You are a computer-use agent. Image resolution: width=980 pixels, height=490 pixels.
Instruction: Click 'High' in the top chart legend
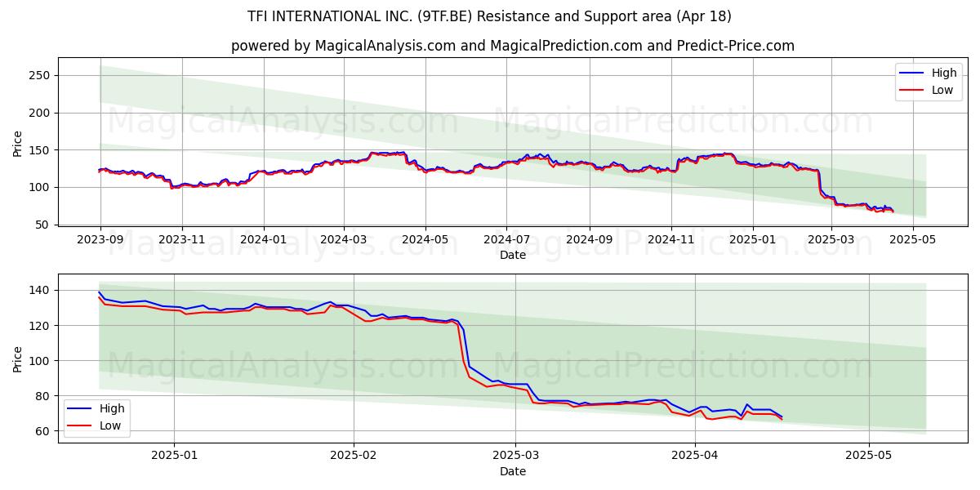click(x=944, y=73)
